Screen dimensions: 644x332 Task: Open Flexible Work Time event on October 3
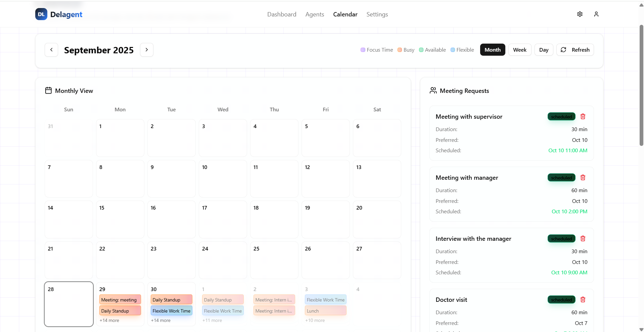point(325,299)
